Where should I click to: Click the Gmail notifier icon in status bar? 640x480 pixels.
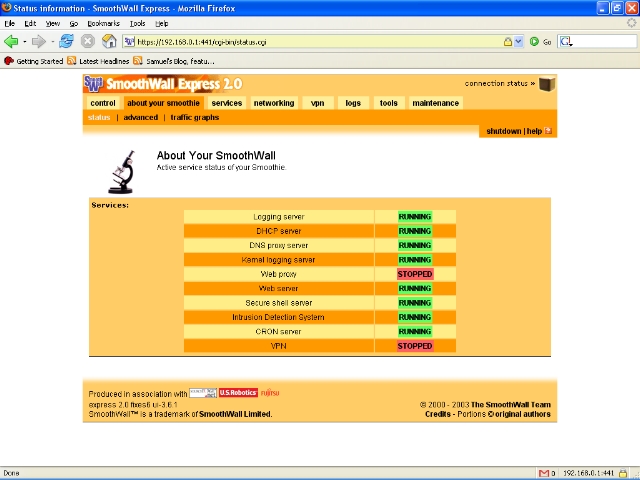[544, 473]
